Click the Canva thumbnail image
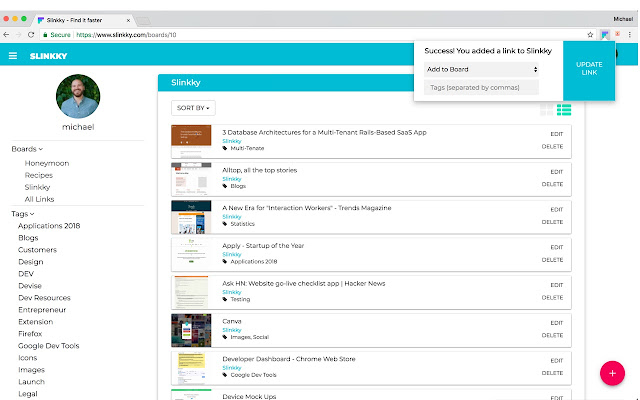Screen dimensions: 640x400 coord(191,330)
